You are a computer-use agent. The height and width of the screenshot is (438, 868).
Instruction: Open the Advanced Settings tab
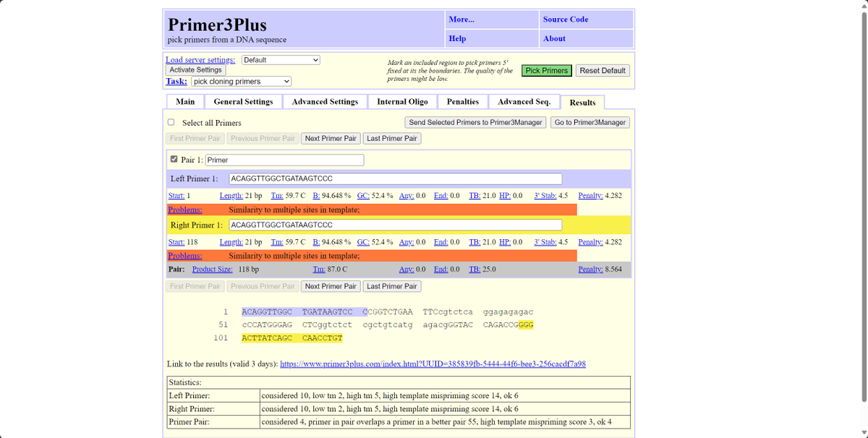point(325,102)
